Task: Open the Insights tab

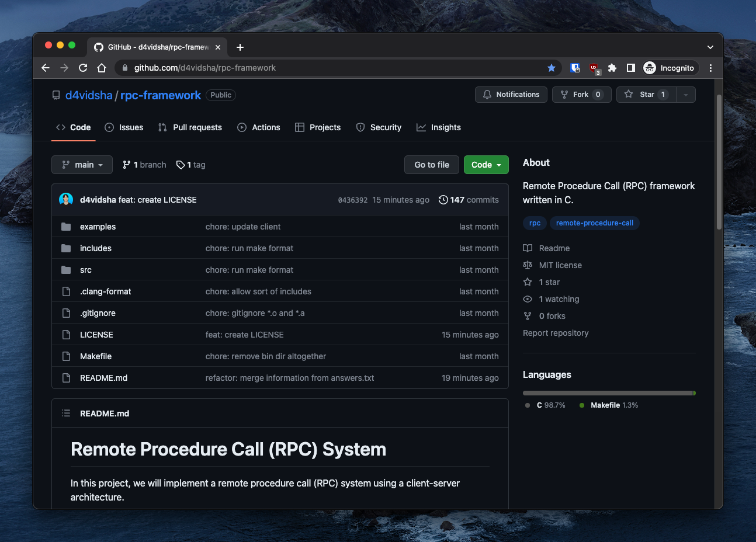Action: (439, 127)
